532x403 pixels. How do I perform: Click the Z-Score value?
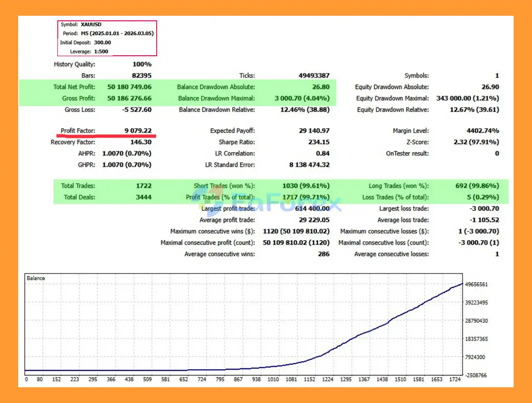click(476, 142)
